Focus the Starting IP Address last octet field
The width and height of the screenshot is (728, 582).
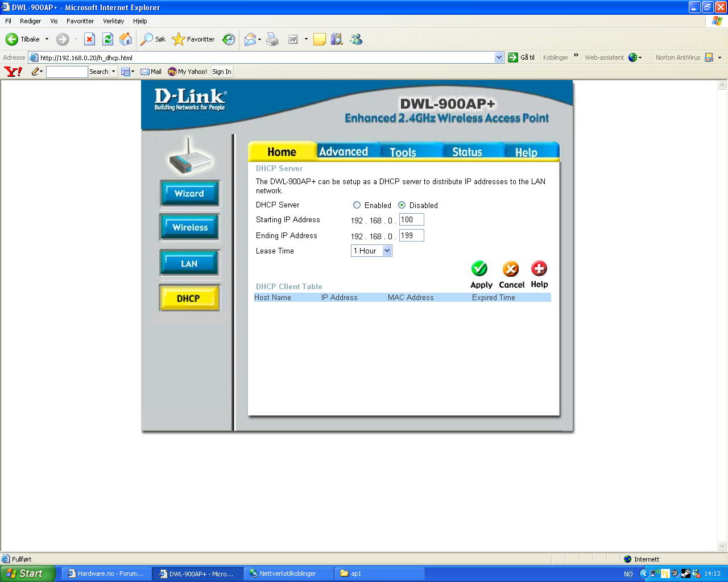pyautogui.click(x=412, y=219)
